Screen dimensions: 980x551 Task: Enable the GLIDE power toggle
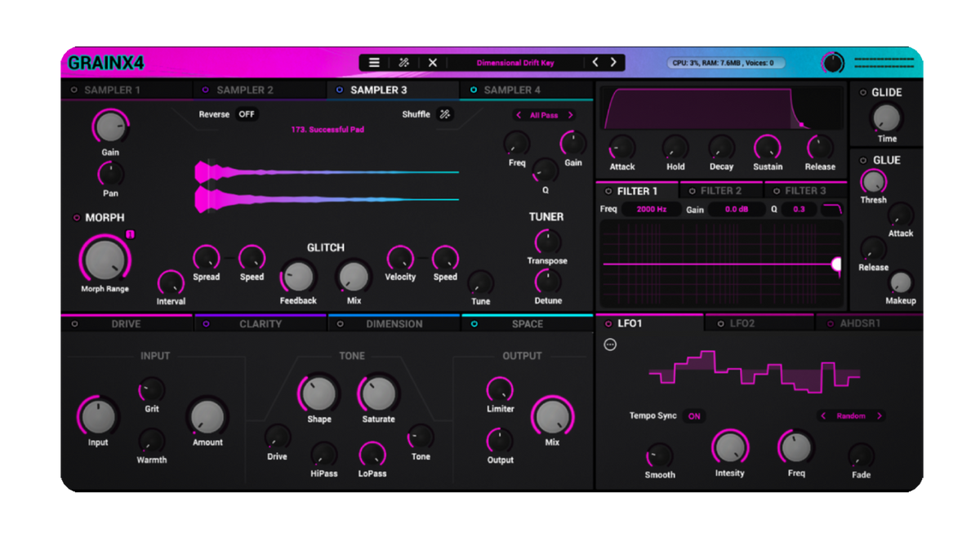point(863,92)
